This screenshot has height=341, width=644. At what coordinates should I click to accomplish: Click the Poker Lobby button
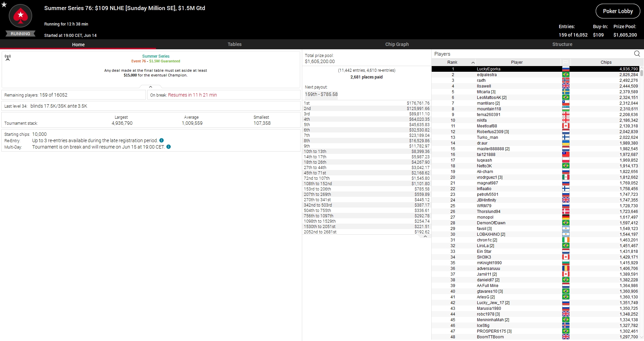(x=618, y=11)
